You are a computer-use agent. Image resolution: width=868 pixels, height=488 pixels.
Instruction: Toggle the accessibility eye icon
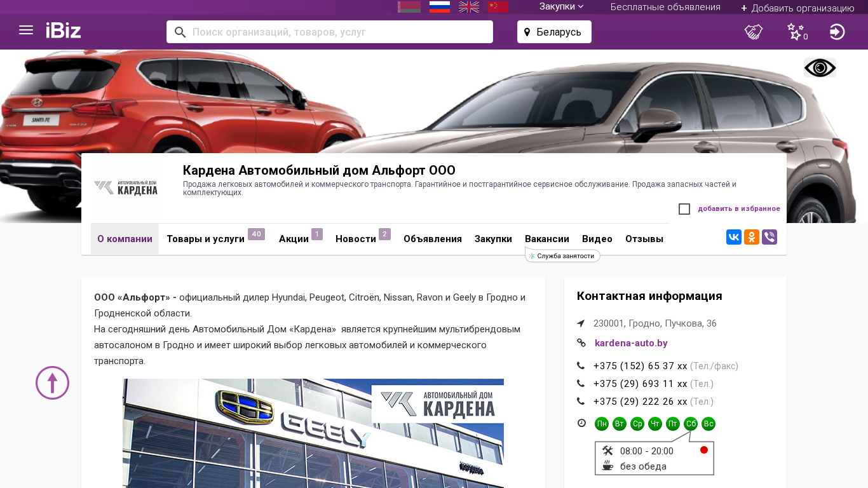point(820,67)
